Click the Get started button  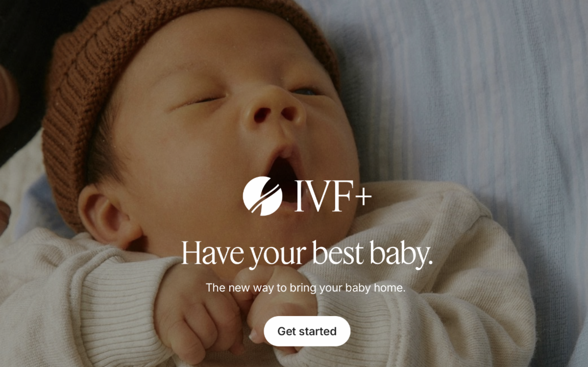point(307,331)
